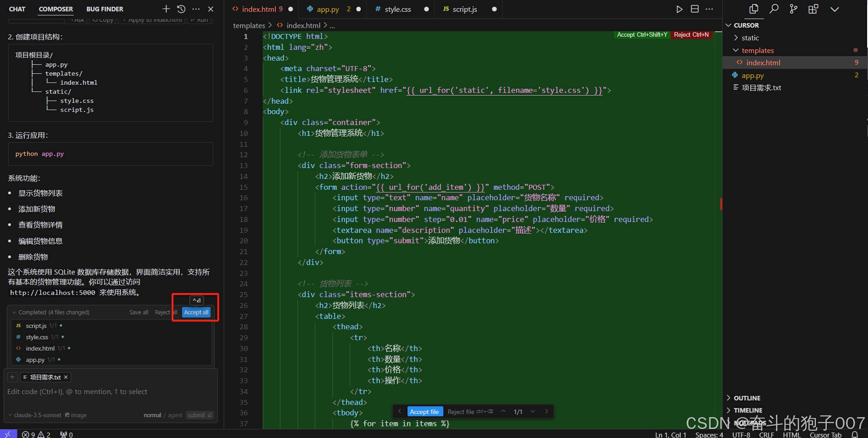Open editor more actions ellipsis

click(x=710, y=9)
